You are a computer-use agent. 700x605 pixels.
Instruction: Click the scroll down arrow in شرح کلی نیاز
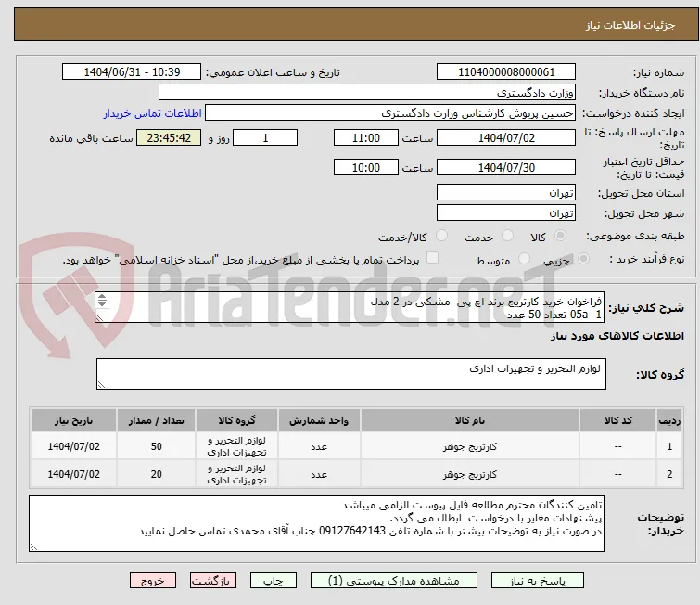[102, 303]
